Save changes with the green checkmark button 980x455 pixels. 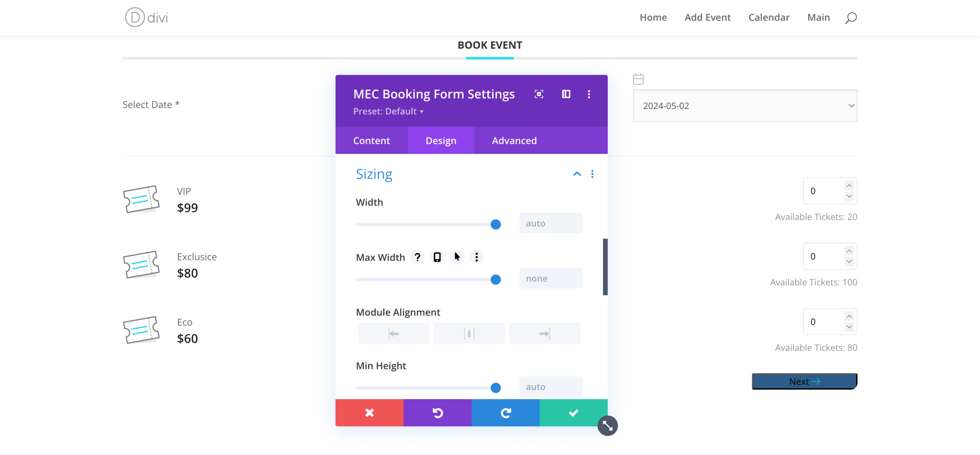573,412
